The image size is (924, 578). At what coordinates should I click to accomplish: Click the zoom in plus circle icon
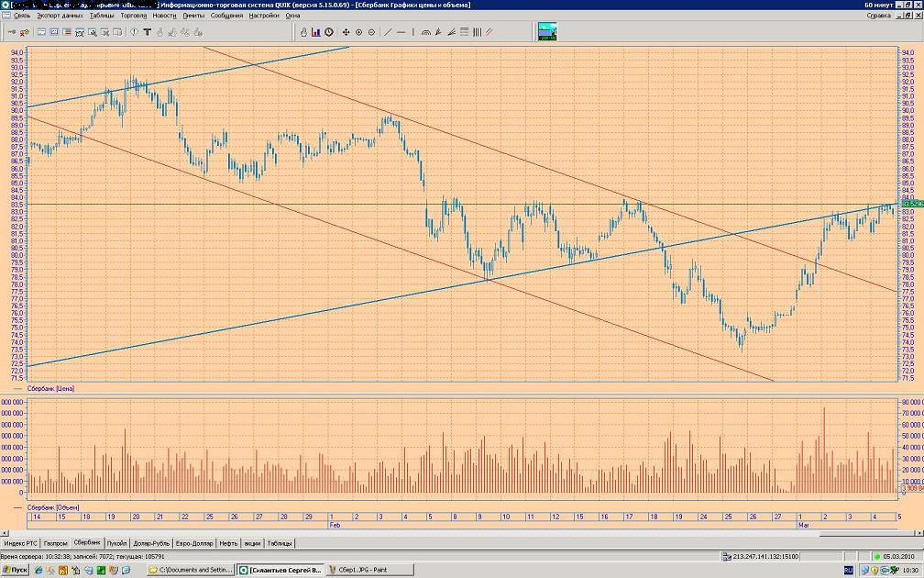click(358, 32)
